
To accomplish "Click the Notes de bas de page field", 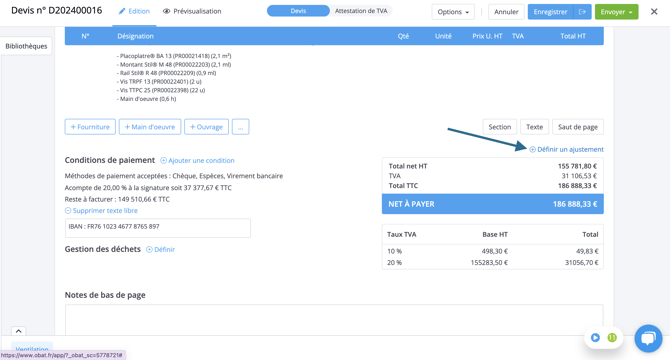I will click(x=334, y=319).
